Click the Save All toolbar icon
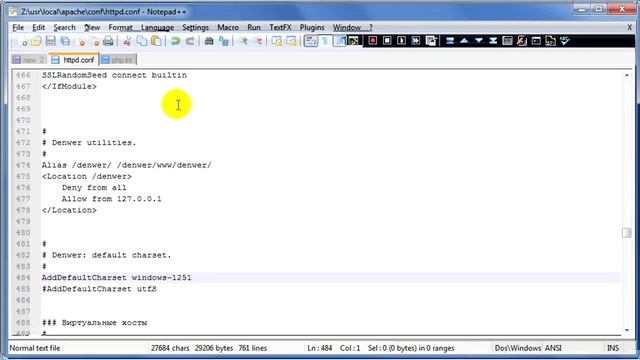The height and width of the screenshot is (360, 640). (65, 41)
